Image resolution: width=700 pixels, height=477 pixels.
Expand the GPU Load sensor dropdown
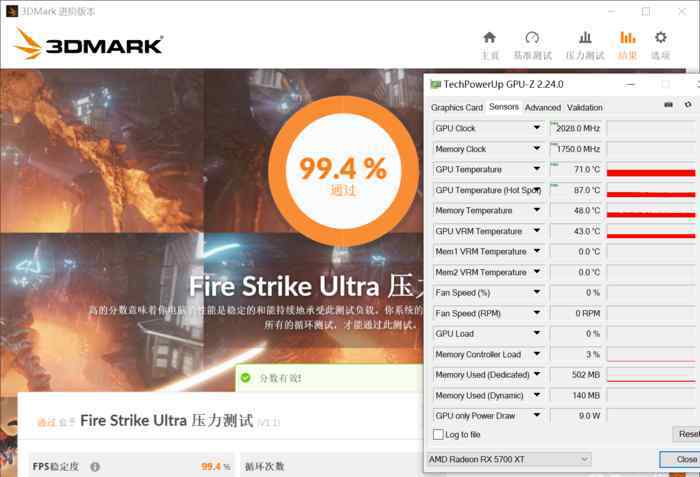pyautogui.click(x=537, y=333)
